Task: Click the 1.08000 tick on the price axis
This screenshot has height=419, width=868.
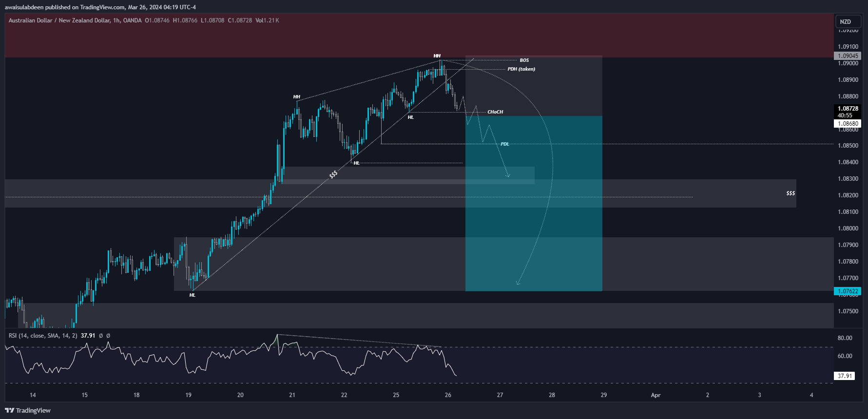Action: coord(848,229)
